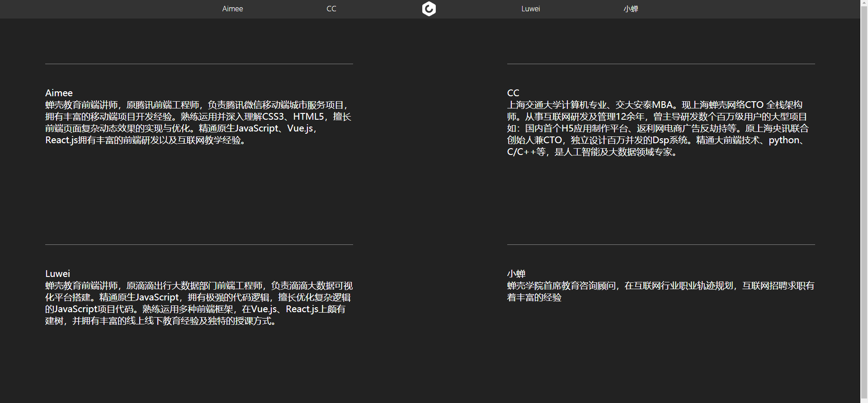This screenshot has height=403, width=868.
Task: Click Luwei's bio paragraph mentioning 滴滴出行
Action: tap(198, 303)
